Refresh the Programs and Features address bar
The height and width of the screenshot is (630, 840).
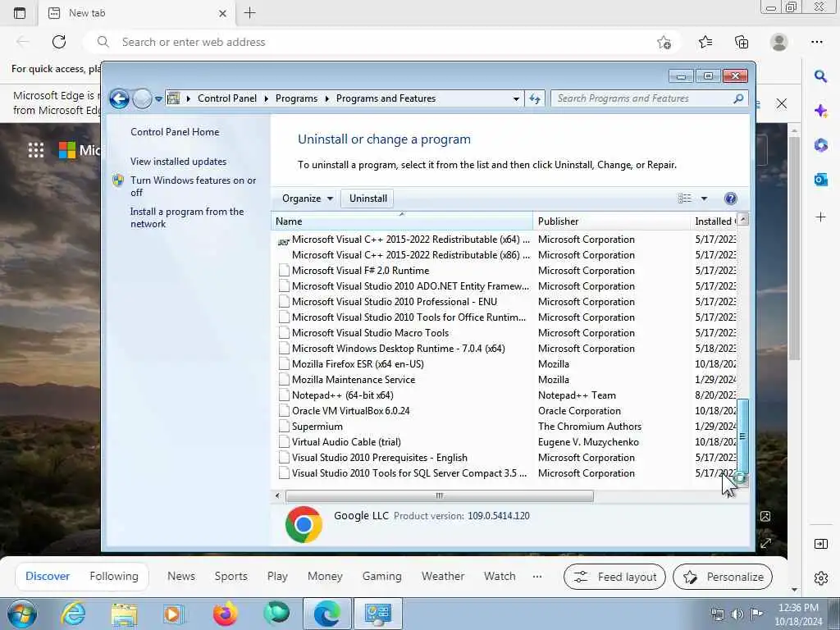pos(535,98)
